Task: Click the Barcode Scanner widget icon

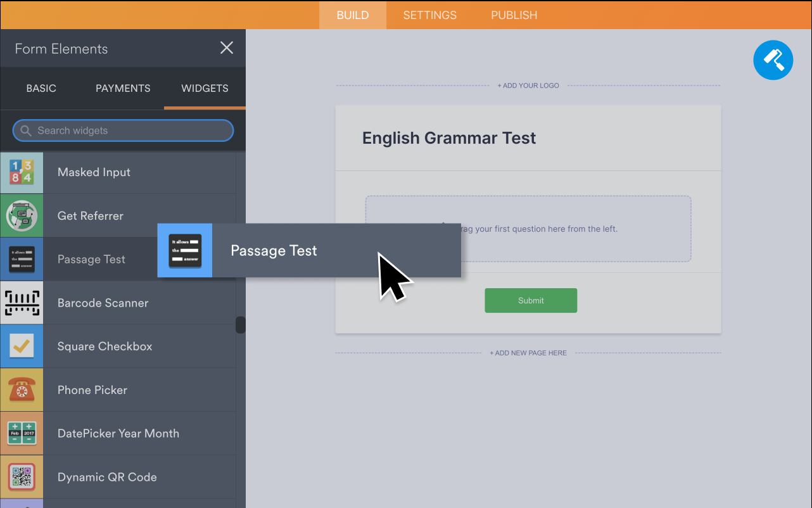Action: (22, 302)
